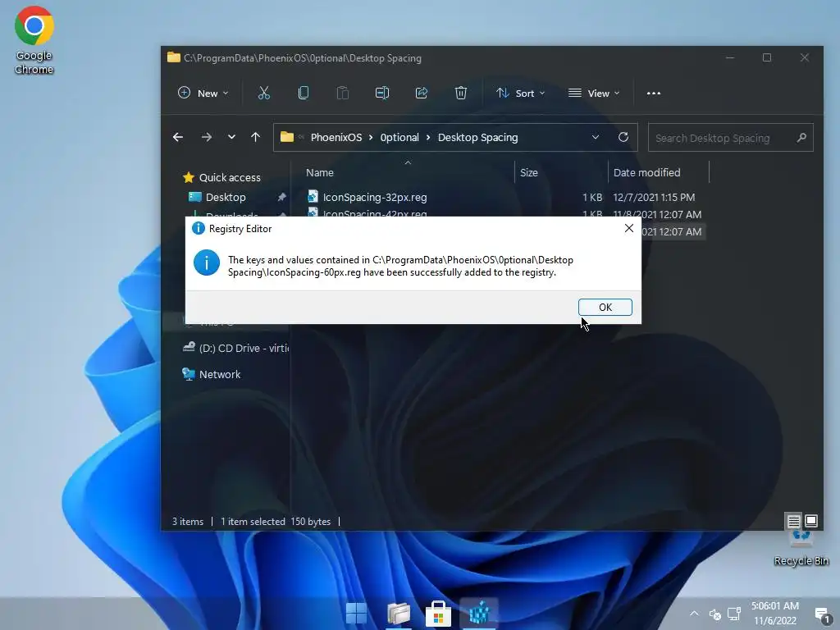Click the Paste clipboard icon
The image size is (840, 630).
[x=343, y=94]
